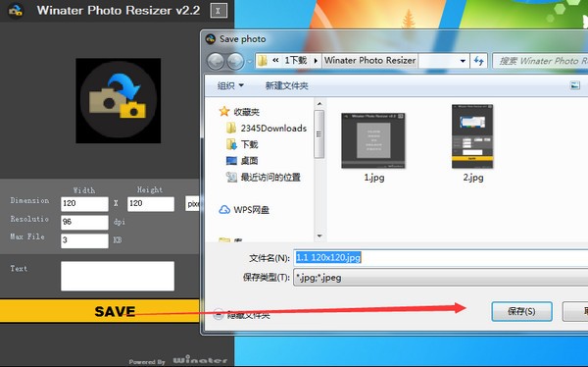
Task: Select the 1下载 breadcrumb segment
Action: pyautogui.click(x=296, y=61)
